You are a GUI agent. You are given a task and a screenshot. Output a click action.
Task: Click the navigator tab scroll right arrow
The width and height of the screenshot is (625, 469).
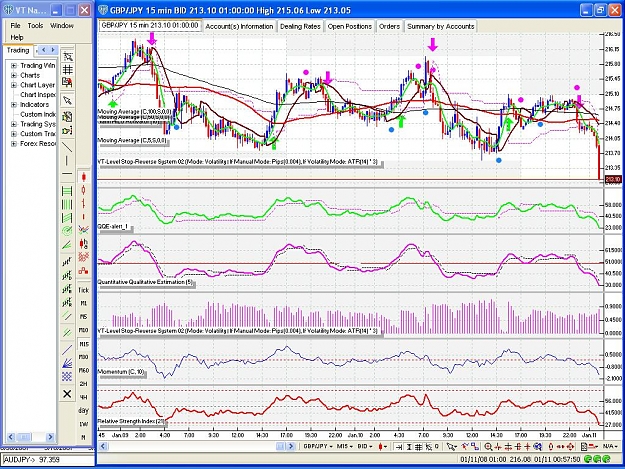[x=53, y=50]
